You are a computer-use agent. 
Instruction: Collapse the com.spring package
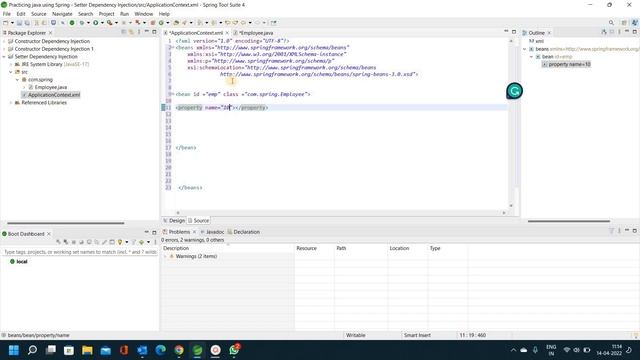point(17,80)
